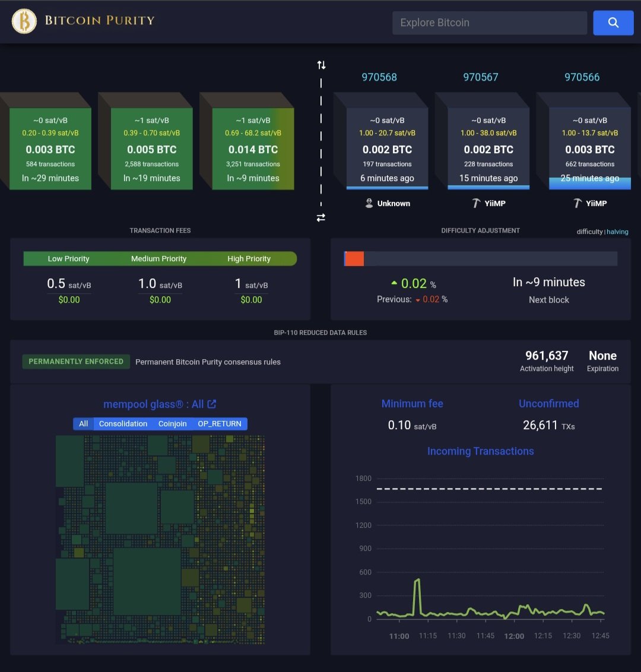
Task: Select the Consolidation filter tab
Action: pyautogui.click(x=123, y=423)
